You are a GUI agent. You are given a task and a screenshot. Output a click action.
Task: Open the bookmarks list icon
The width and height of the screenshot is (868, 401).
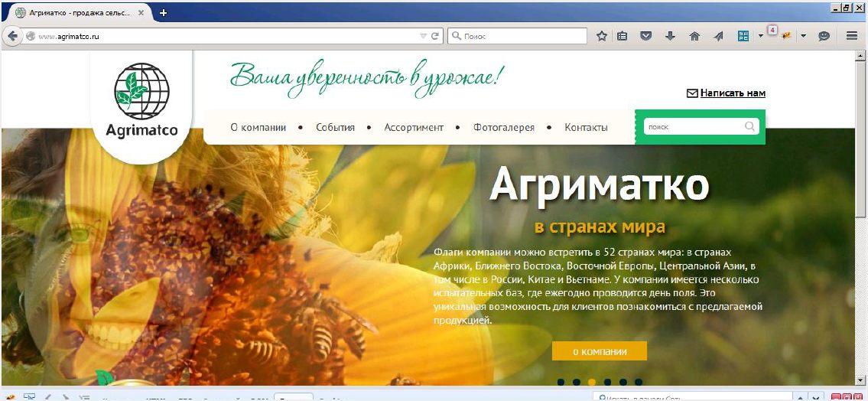tap(623, 36)
